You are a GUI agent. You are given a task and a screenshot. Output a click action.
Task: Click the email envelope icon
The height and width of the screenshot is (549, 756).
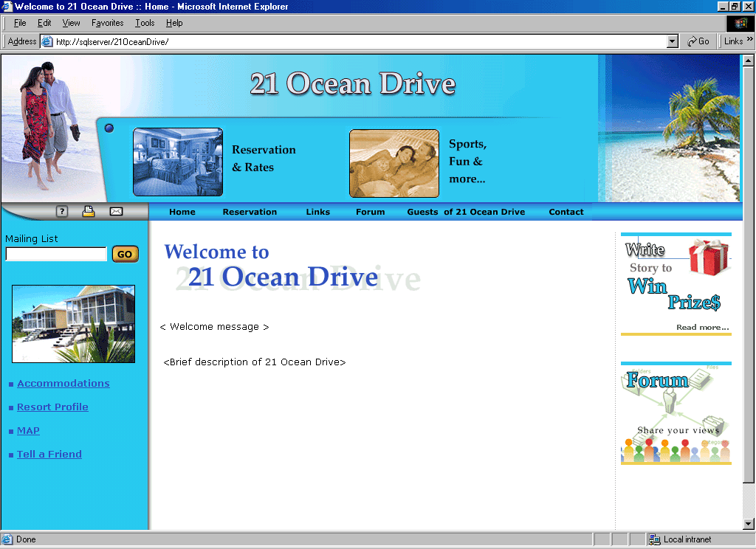click(x=116, y=211)
